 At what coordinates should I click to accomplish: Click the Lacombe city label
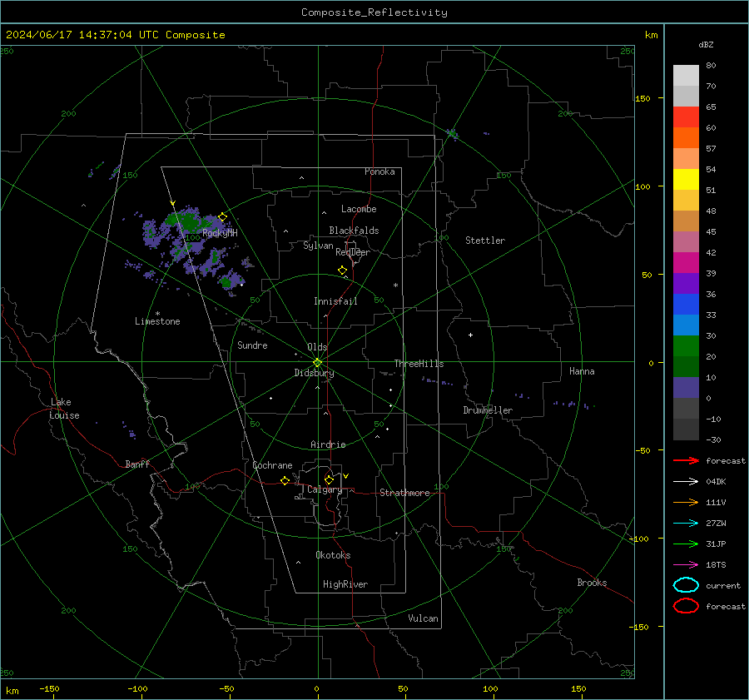click(x=359, y=209)
